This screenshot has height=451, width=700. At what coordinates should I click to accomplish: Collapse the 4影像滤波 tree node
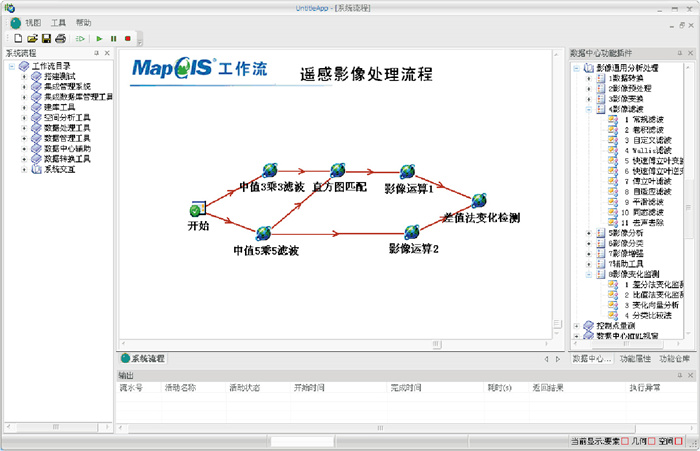588,109
